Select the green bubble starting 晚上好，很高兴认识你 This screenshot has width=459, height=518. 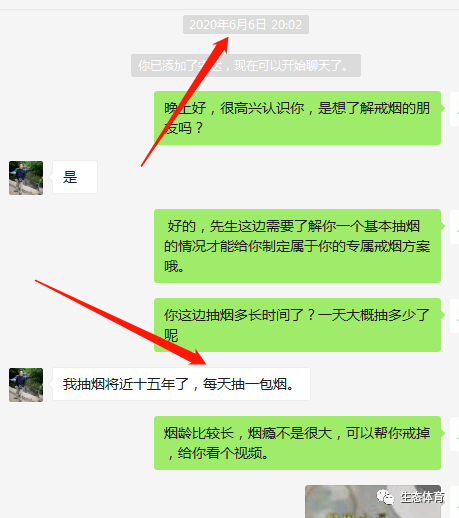pyautogui.click(x=297, y=118)
